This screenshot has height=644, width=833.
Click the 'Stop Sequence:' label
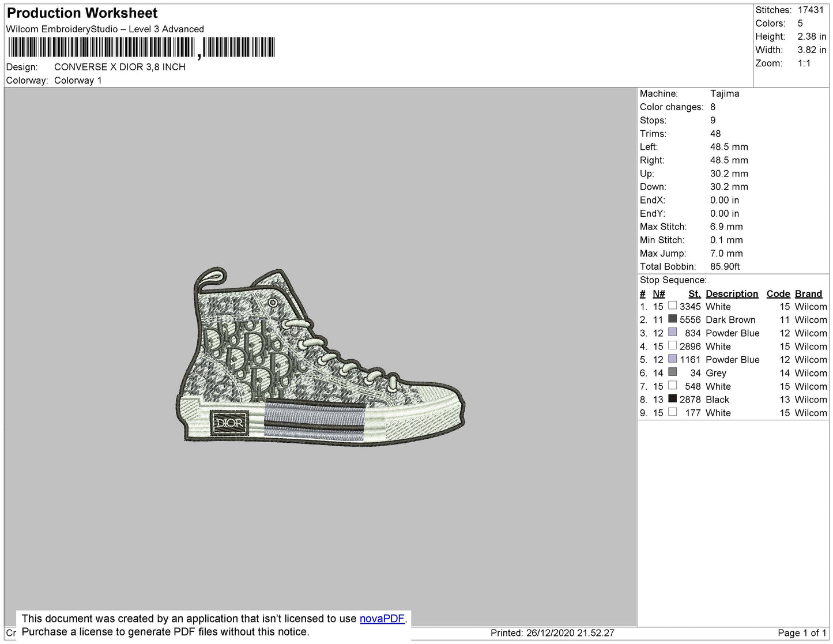[x=673, y=280]
